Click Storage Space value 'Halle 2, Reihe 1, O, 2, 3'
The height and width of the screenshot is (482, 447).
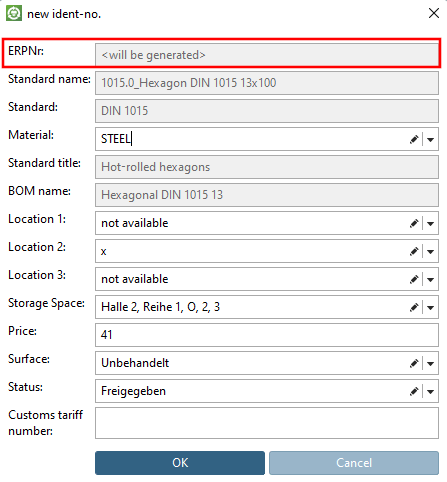pos(161,307)
